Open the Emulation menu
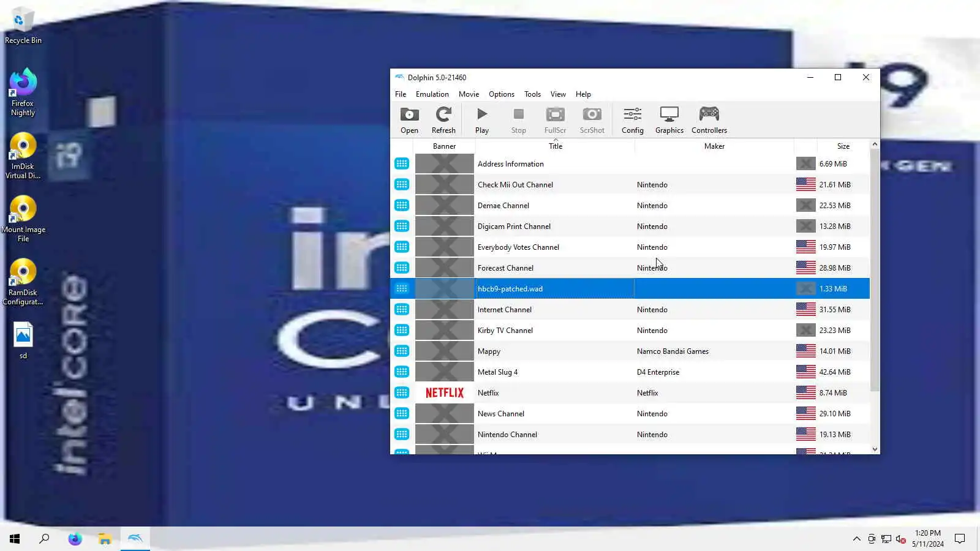Image resolution: width=980 pixels, height=551 pixels. pos(432,94)
